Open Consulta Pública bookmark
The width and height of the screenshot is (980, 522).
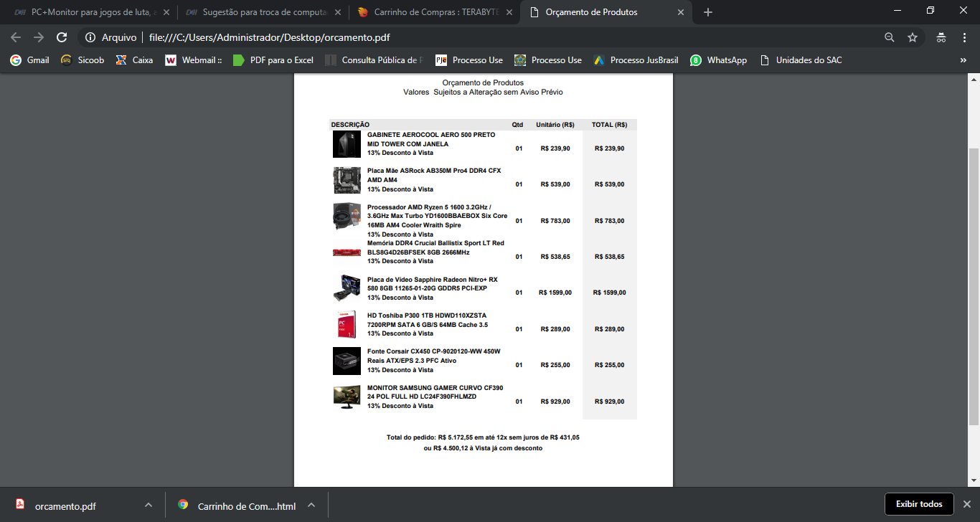[374, 60]
